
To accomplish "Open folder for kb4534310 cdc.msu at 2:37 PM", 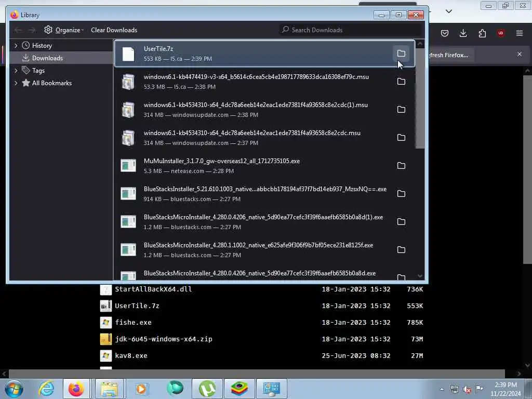I will tap(401, 137).
